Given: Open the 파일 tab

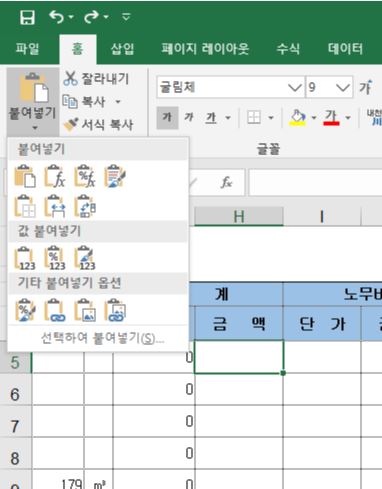Looking at the screenshot, I should coord(27,49).
